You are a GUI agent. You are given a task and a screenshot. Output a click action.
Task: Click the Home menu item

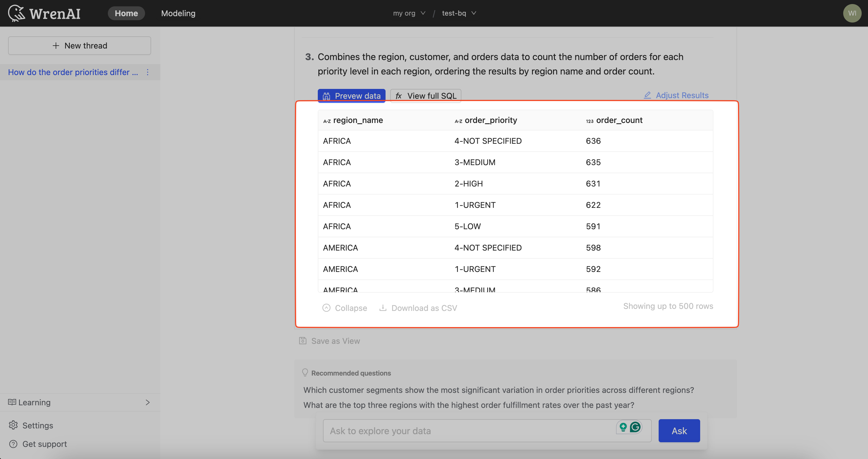[125, 13]
